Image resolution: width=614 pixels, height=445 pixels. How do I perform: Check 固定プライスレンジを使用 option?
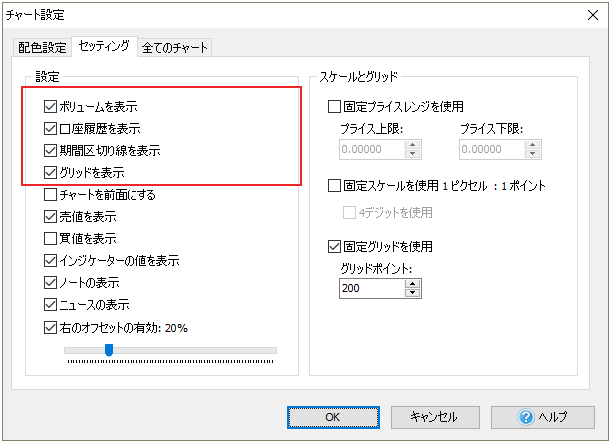click(x=336, y=107)
